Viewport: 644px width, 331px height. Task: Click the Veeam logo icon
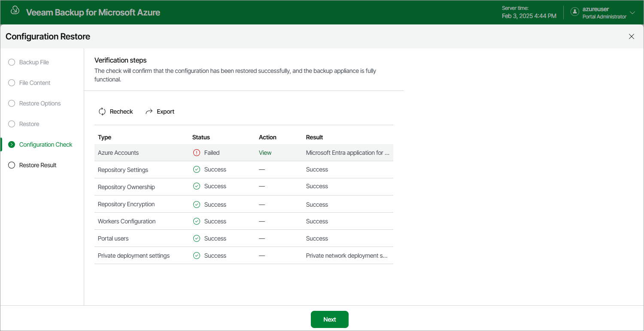15,11
